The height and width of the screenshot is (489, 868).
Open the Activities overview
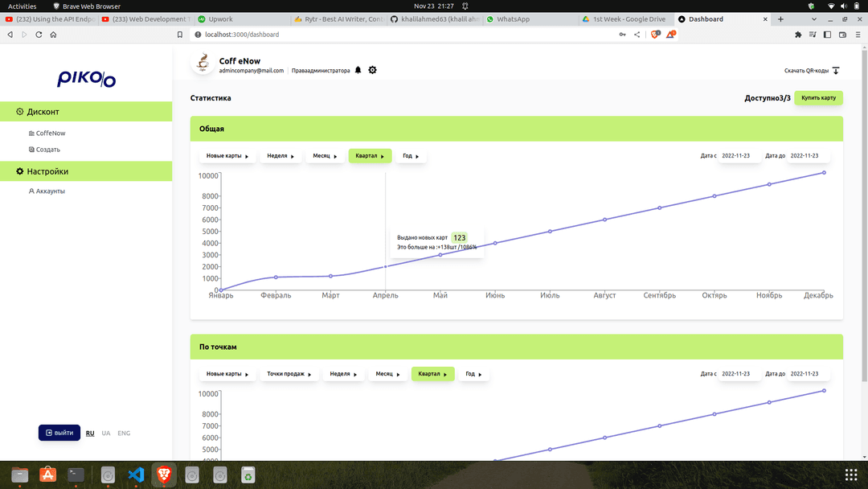[x=23, y=6]
